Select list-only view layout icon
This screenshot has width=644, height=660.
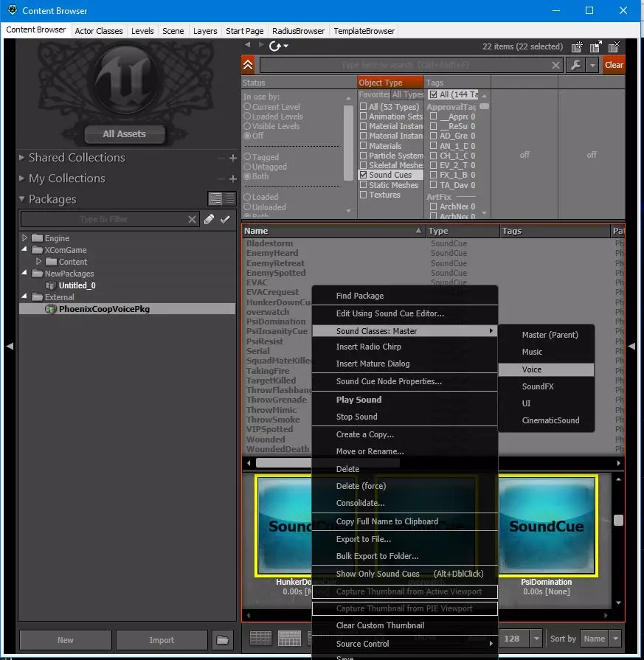click(260, 638)
